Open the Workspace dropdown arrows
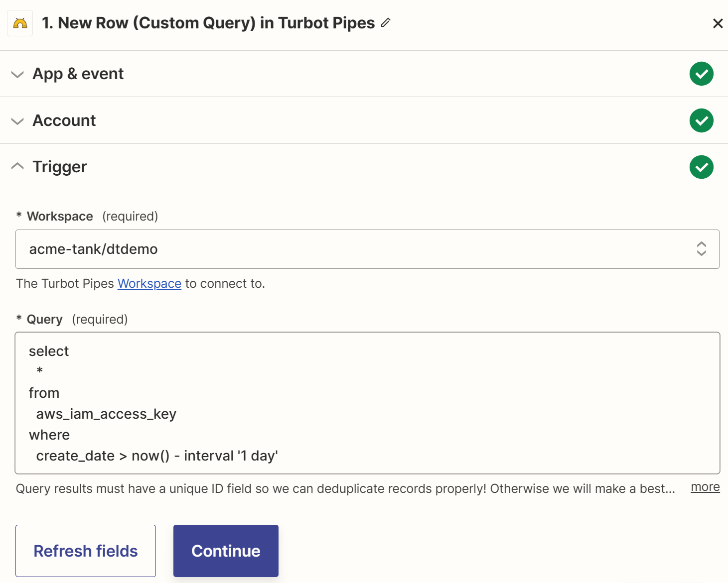728x583 pixels. 701,249
